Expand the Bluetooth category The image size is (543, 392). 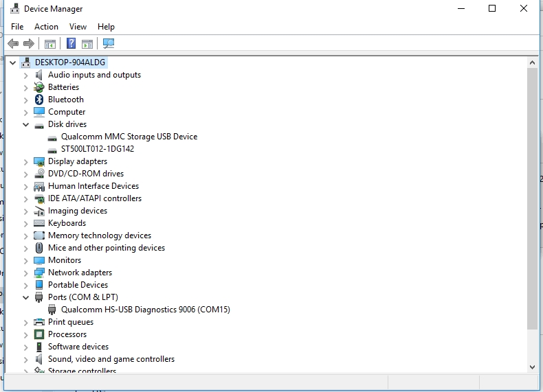click(x=25, y=100)
